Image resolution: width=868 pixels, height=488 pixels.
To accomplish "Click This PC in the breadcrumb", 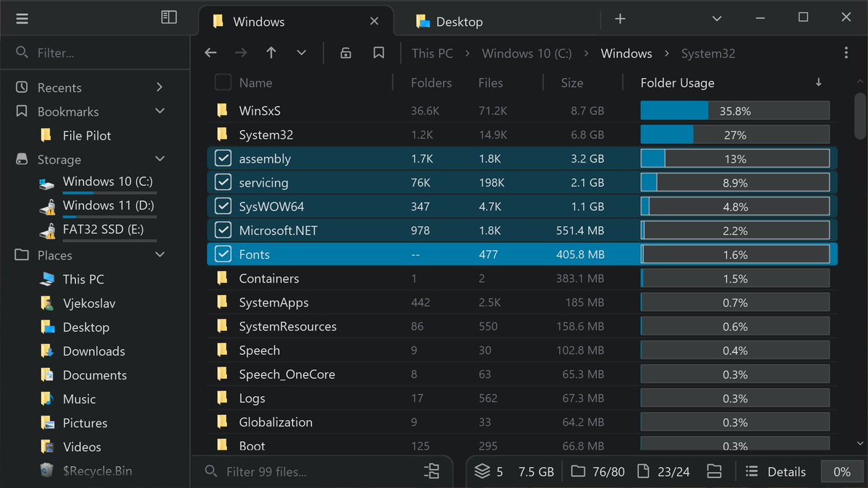I will pyautogui.click(x=433, y=53).
